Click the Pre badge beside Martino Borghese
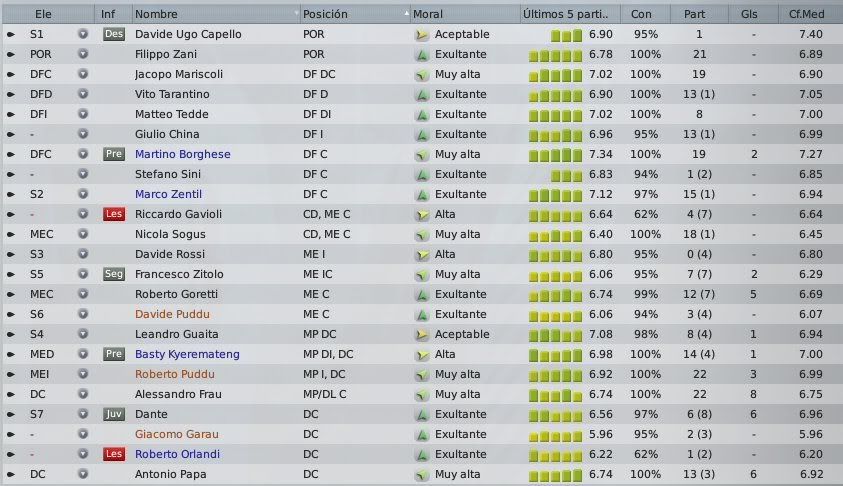Screen dimensions: 843x486 pyautogui.click(x=113, y=154)
